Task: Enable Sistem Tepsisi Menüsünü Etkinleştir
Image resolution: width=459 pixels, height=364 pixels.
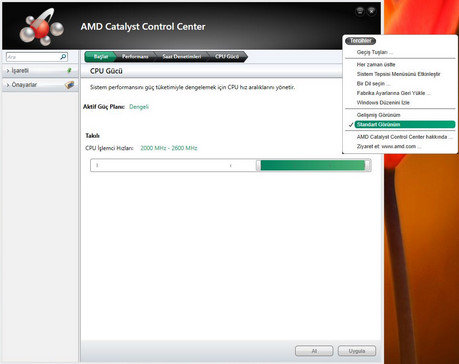Action: pyautogui.click(x=400, y=74)
